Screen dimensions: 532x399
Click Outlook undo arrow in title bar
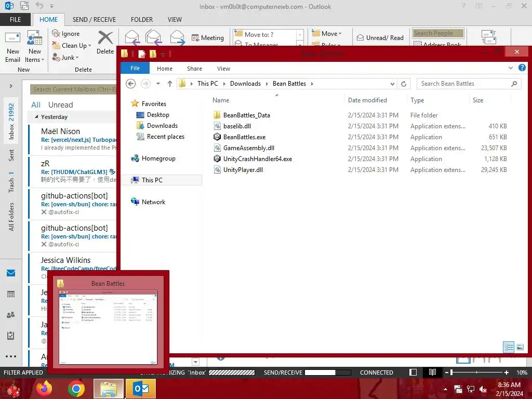click(39, 5)
